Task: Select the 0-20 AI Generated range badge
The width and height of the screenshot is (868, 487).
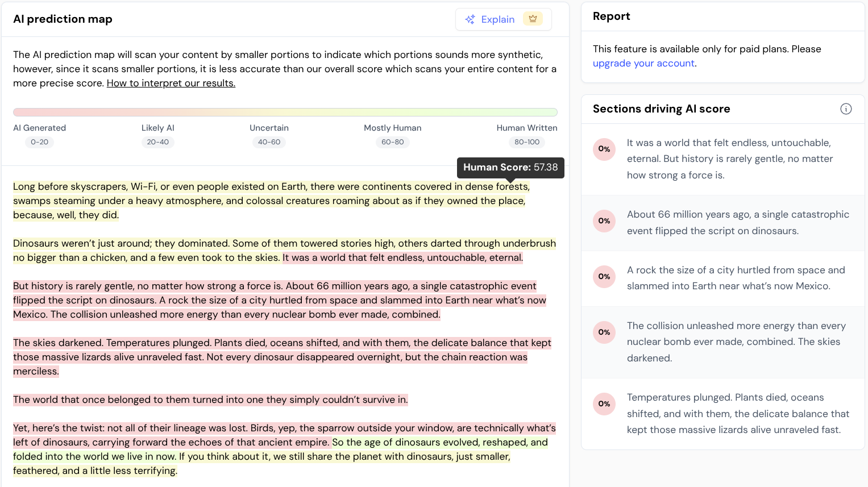Action: [40, 142]
